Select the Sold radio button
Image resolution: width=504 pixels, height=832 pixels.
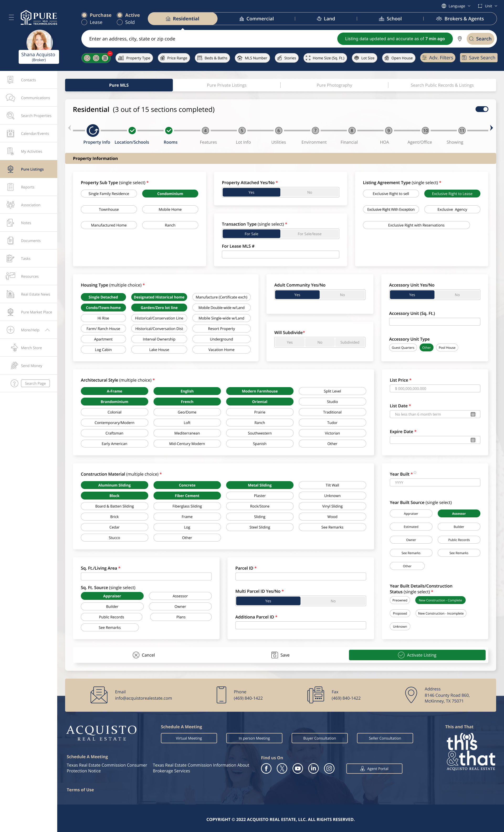119,22
